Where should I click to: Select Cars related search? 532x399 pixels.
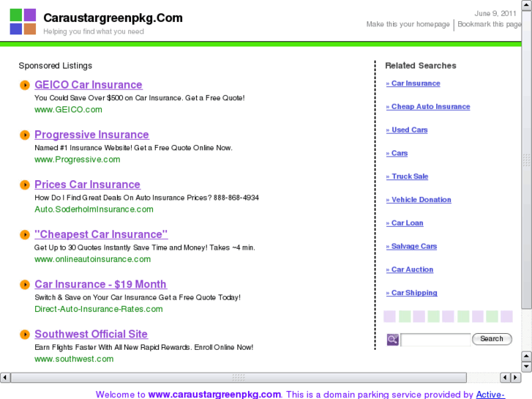pos(397,154)
